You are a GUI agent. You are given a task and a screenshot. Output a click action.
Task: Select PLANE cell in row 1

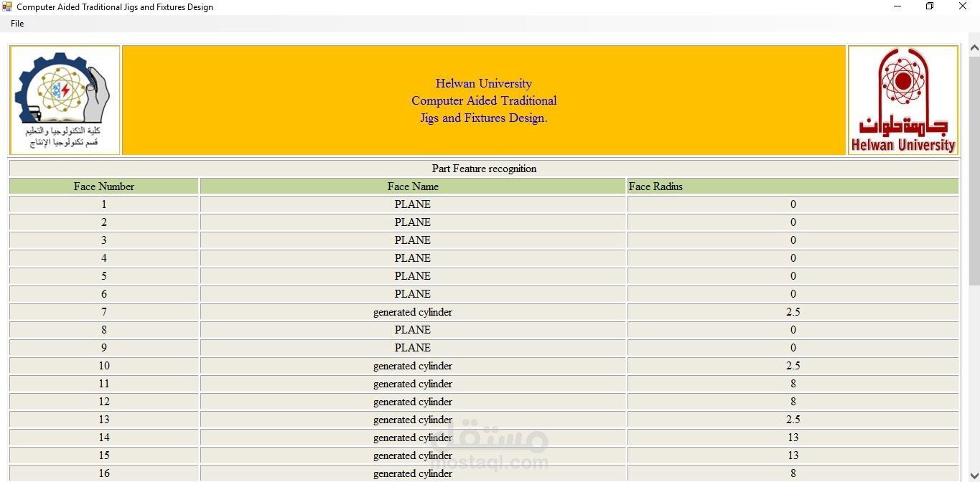[x=413, y=204]
